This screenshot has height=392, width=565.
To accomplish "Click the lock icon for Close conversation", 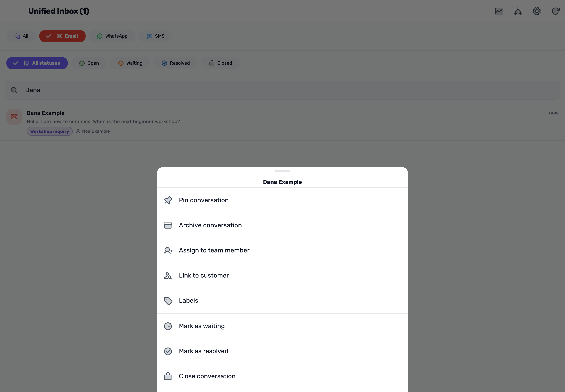I will click(168, 376).
